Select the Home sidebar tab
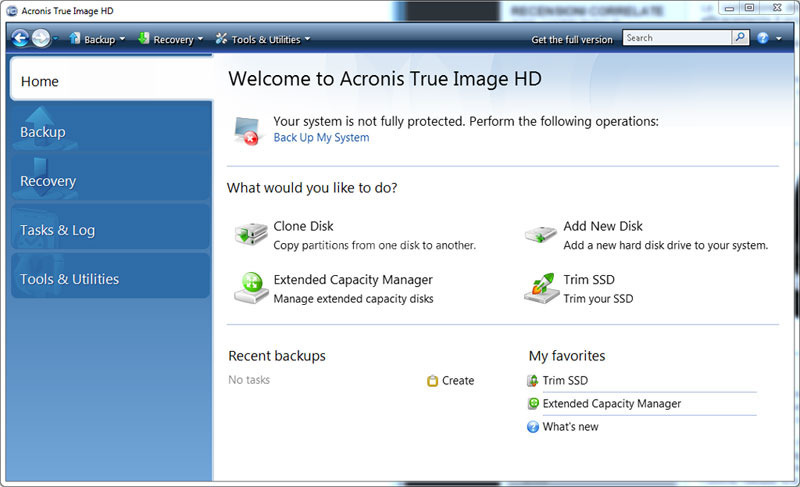Screen dimensions: 800x487 [x=111, y=79]
